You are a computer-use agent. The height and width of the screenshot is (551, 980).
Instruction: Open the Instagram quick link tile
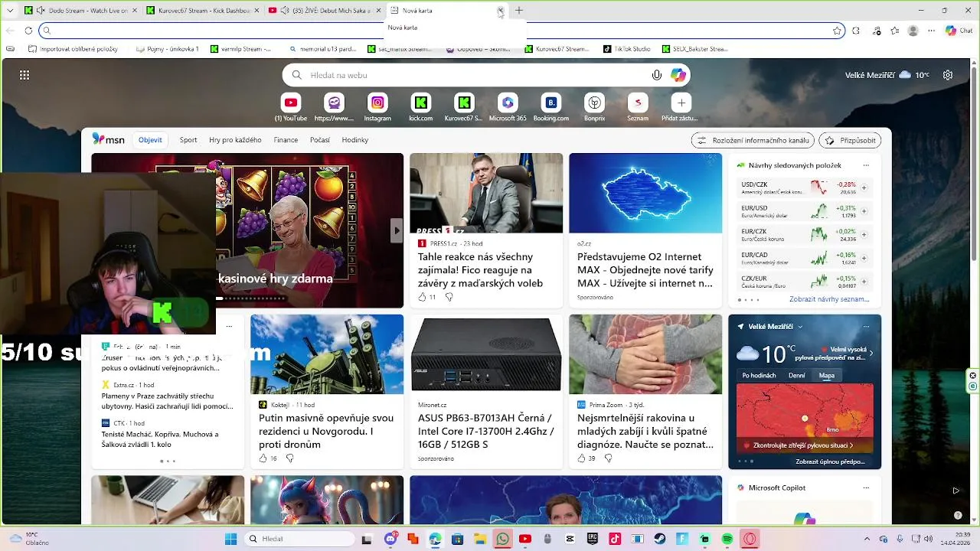377,103
